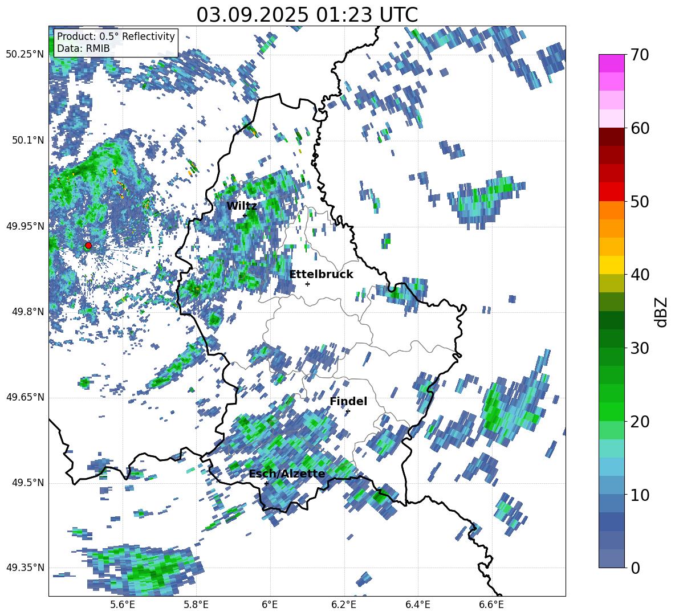Click the bright red colorbar segment near 50
The width and height of the screenshot is (675, 616).
pyautogui.click(x=611, y=192)
